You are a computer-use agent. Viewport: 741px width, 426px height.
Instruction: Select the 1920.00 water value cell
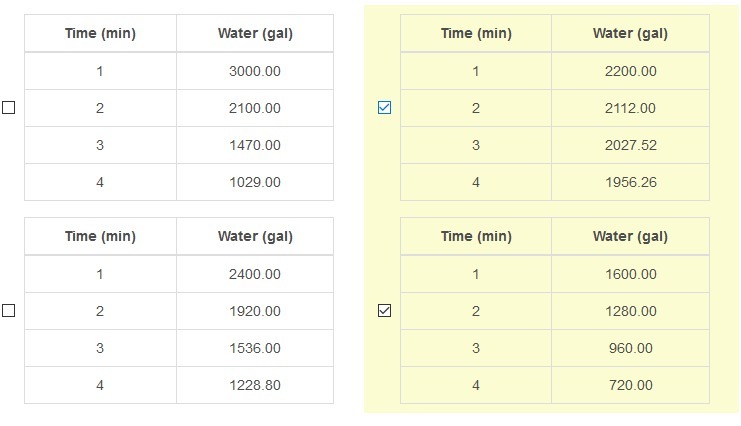[x=255, y=311]
